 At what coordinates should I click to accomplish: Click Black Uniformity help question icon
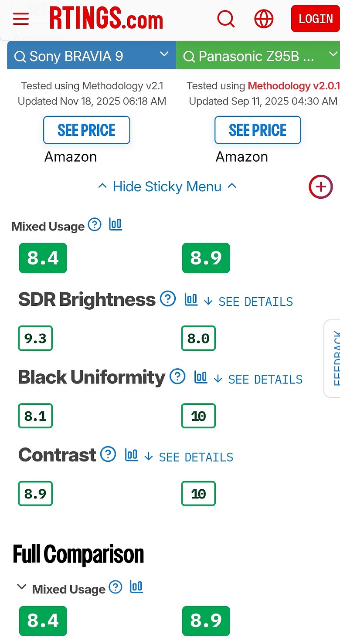[177, 376]
